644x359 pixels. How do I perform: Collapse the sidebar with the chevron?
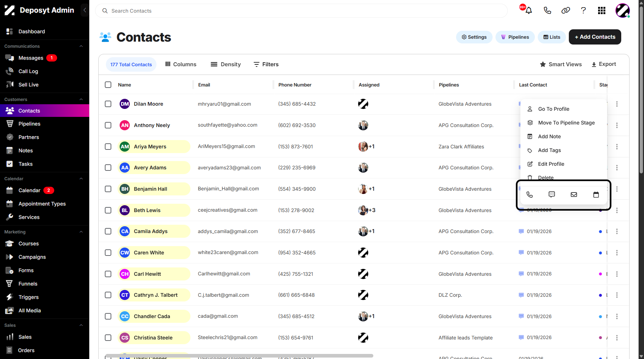point(85,10)
